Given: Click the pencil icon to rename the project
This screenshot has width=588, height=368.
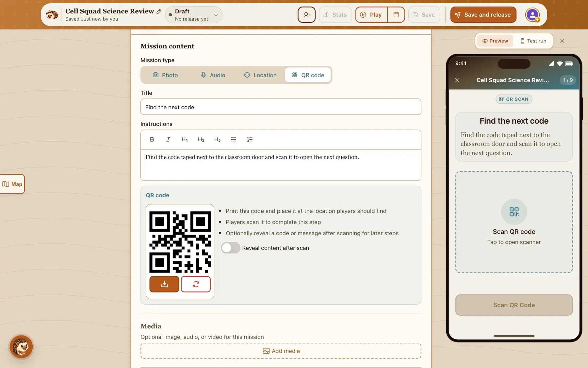Looking at the screenshot, I should coord(159,11).
